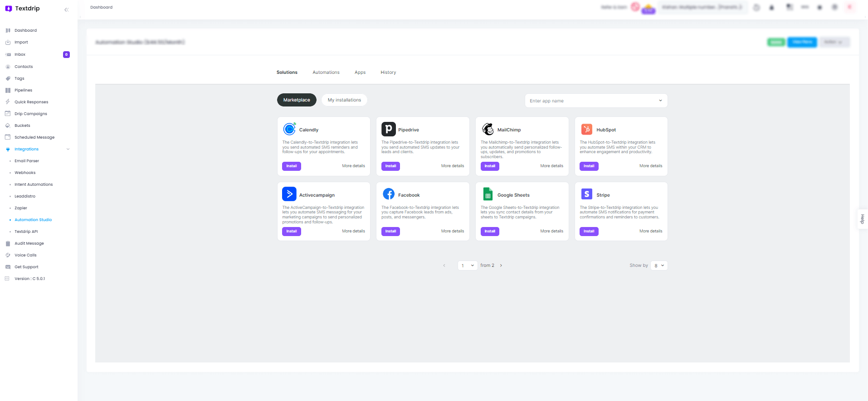Open Automation Studio under Integrations

tap(33, 220)
